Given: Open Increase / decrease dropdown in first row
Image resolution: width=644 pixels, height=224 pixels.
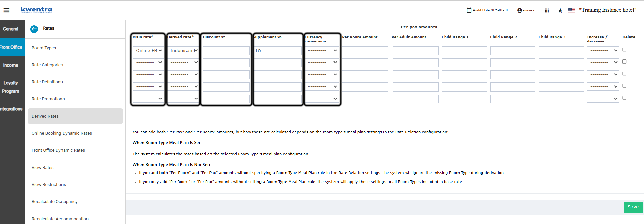Looking at the screenshot, I should click(603, 50).
